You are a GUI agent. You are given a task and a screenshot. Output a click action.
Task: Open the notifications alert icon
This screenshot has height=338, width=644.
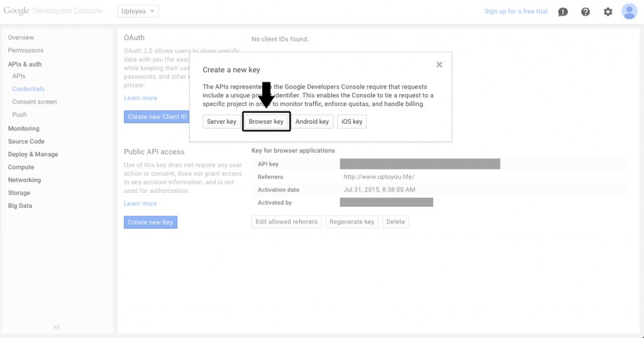(x=563, y=12)
